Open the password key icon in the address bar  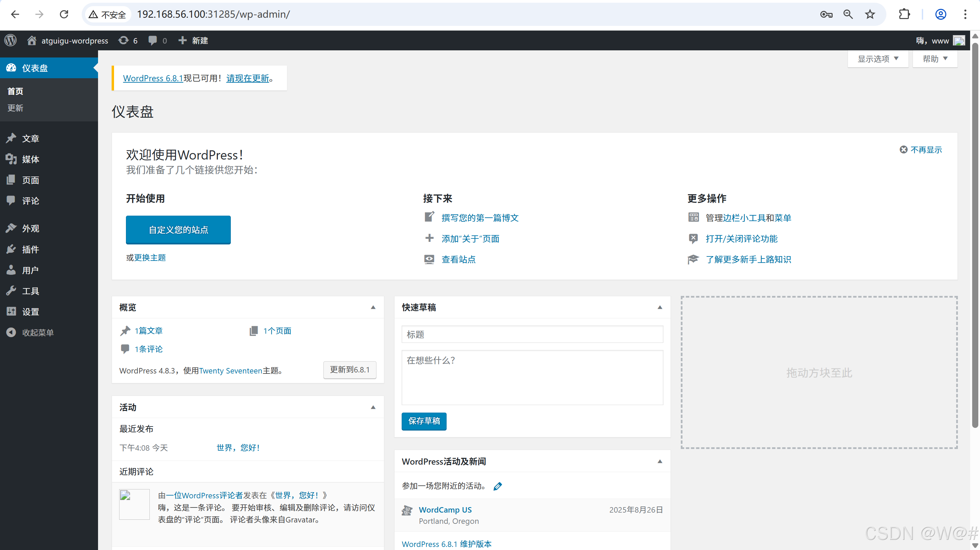click(x=826, y=14)
